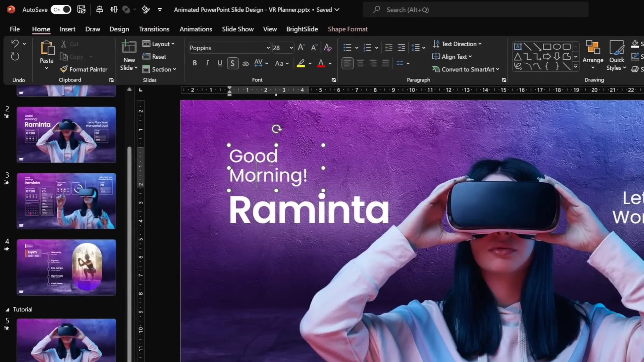Toggle Center alignment
Image resolution: width=644 pixels, height=362 pixels.
360,63
